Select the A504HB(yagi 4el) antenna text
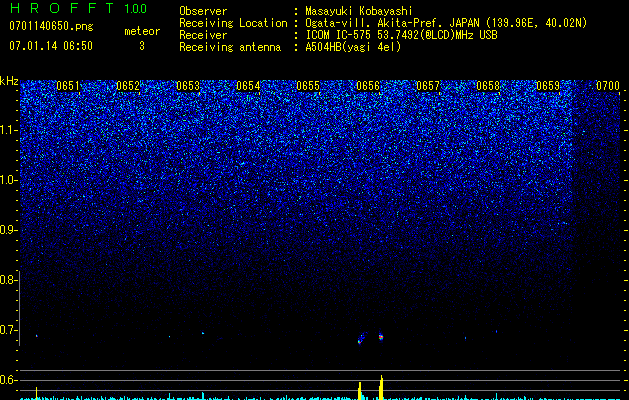The width and height of the screenshot is (629, 400). click(x=353, y=47)
